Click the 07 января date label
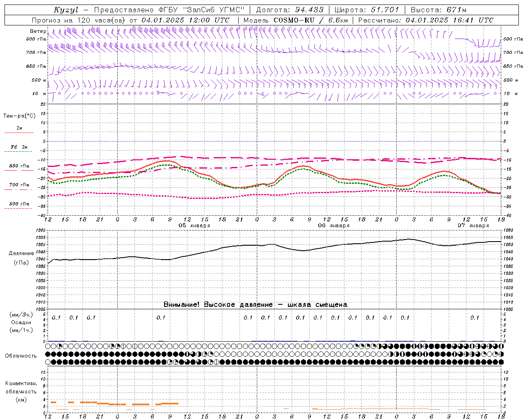Viewport: 525px width, 420px height. coord(473,226)
